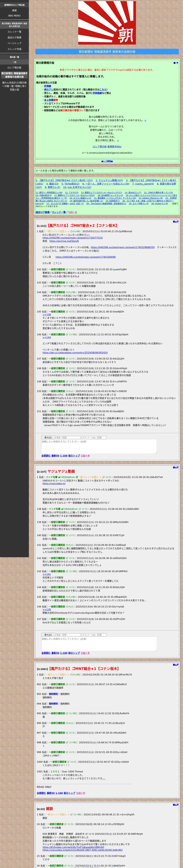Click リロード under the READ ONLY thread
This screenshot has width=183, height=868.
coord(80,793)
